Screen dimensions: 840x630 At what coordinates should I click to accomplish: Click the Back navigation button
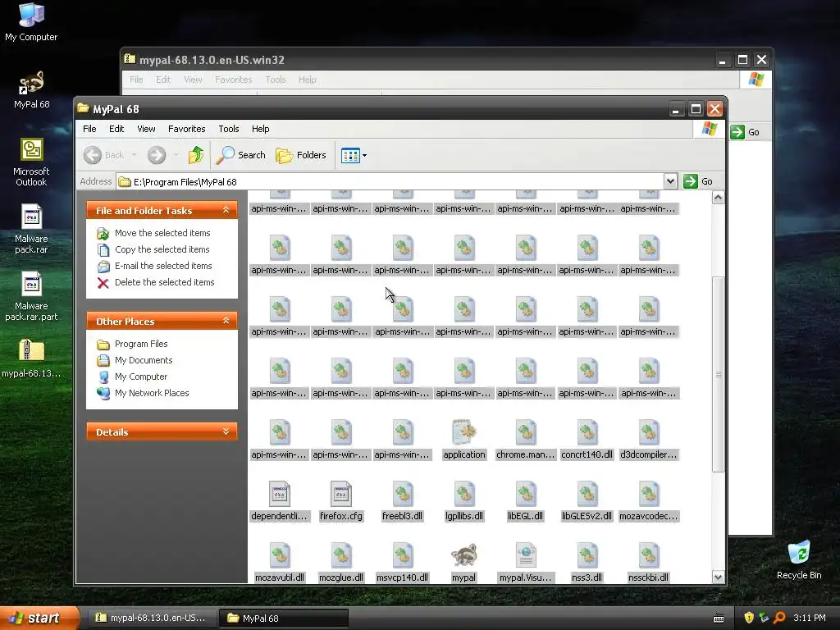coord(103,155)
